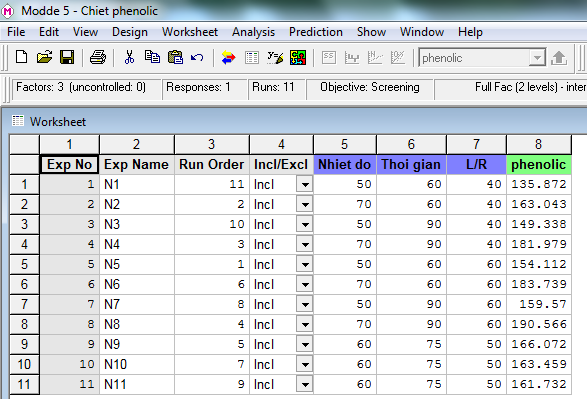Viewport: 587px width, 399px height.
Task: Select the Run Order column header
Action: click(x=212, y=165)
